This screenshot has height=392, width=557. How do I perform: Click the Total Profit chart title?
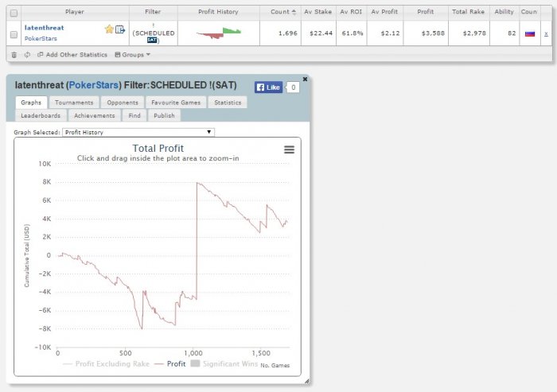pyautogui.click(x=158, y=149)
